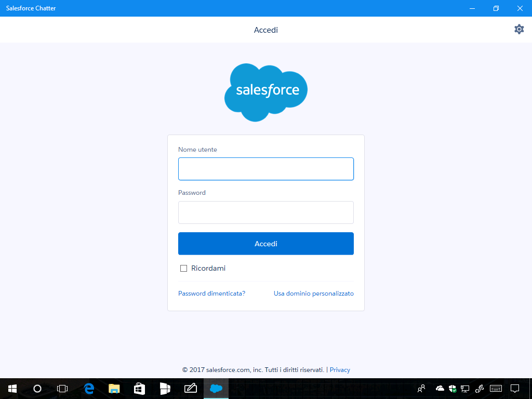Click the Salesforce Chatter title text

[31, 8]
